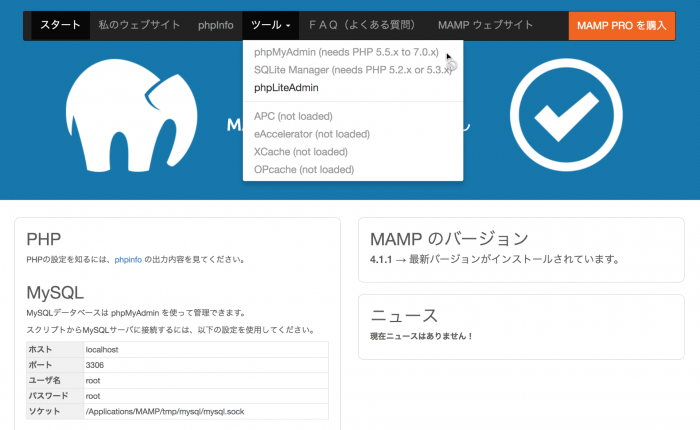Follow the phpinfo link in PHP section
This screenshot has height=430, width=700.
click(x=128, y=260)
